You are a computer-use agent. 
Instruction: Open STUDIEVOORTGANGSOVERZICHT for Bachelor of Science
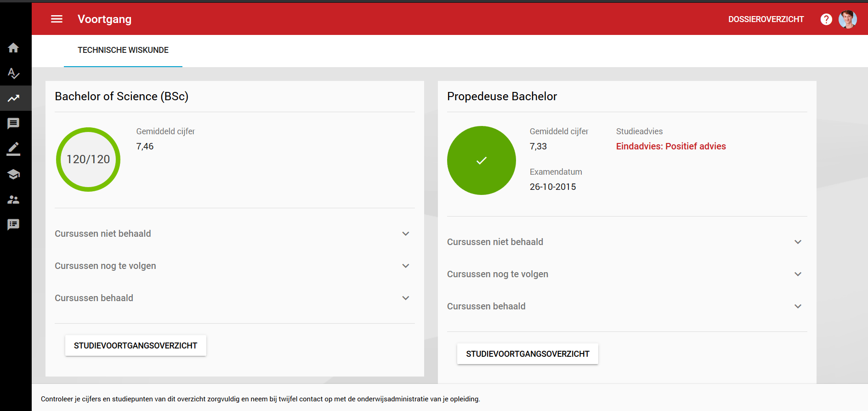tap(136, 345)
